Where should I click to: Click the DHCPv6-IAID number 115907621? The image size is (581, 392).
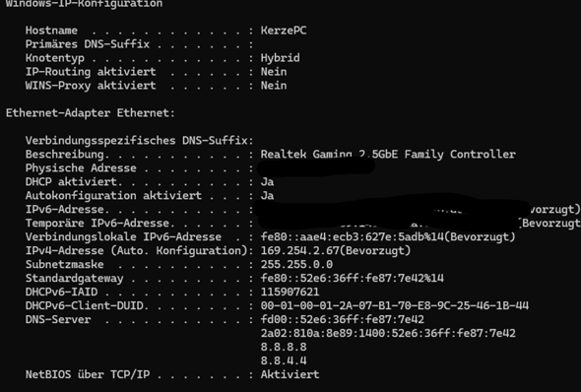click(290, 292)
